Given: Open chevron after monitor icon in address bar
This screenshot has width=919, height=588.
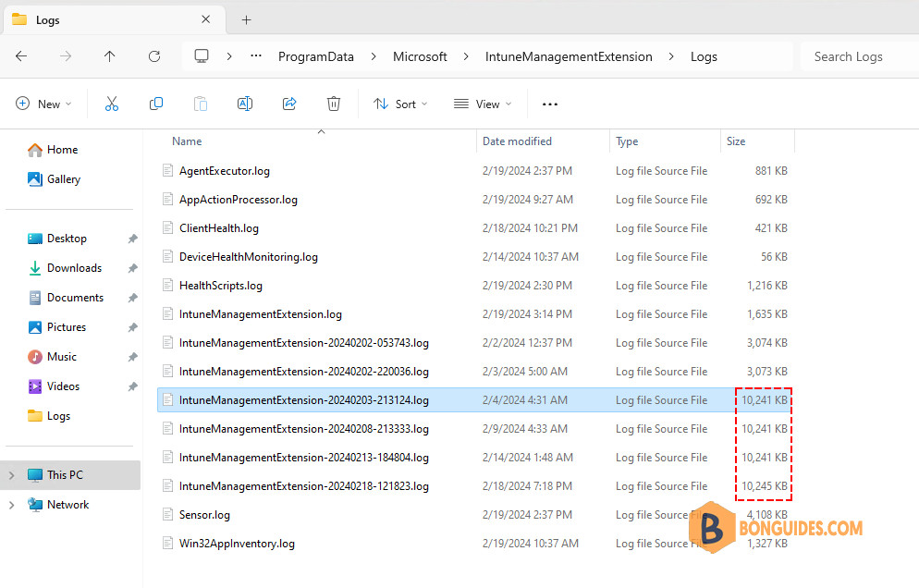Looking at the screenshot, I should point(229,56).
